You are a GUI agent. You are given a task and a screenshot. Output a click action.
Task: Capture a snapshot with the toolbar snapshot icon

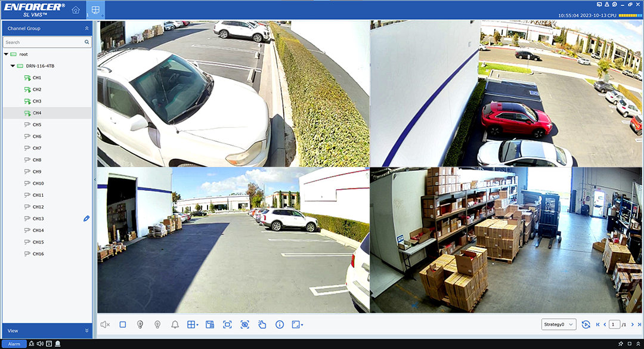click(210, 324)
